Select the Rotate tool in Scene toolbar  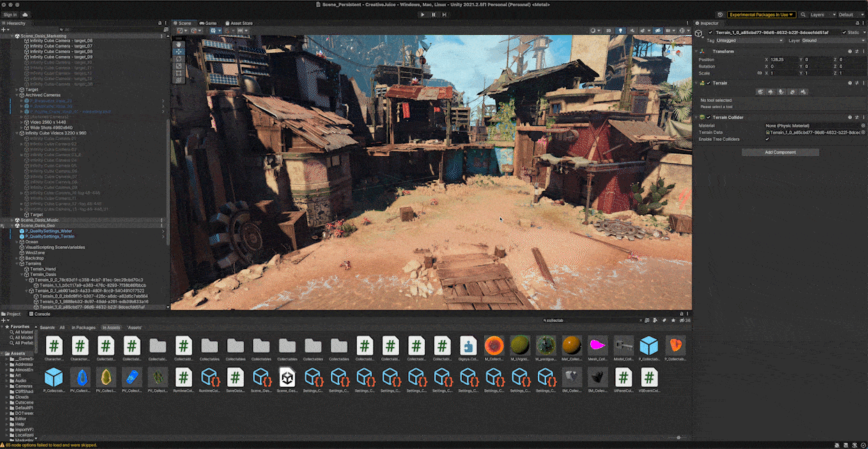coord(178,59)
